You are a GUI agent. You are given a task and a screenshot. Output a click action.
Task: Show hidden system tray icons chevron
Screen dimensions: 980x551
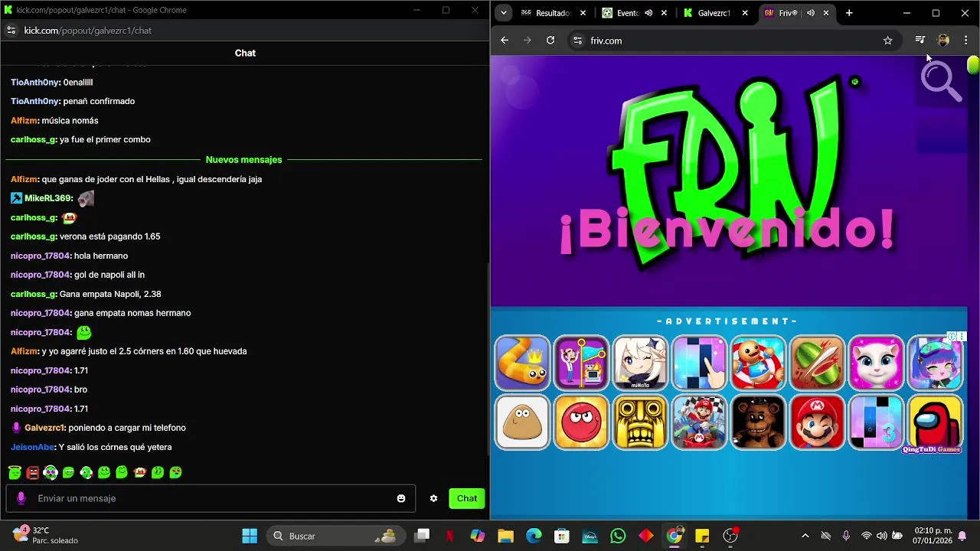(x=805, y=536)
